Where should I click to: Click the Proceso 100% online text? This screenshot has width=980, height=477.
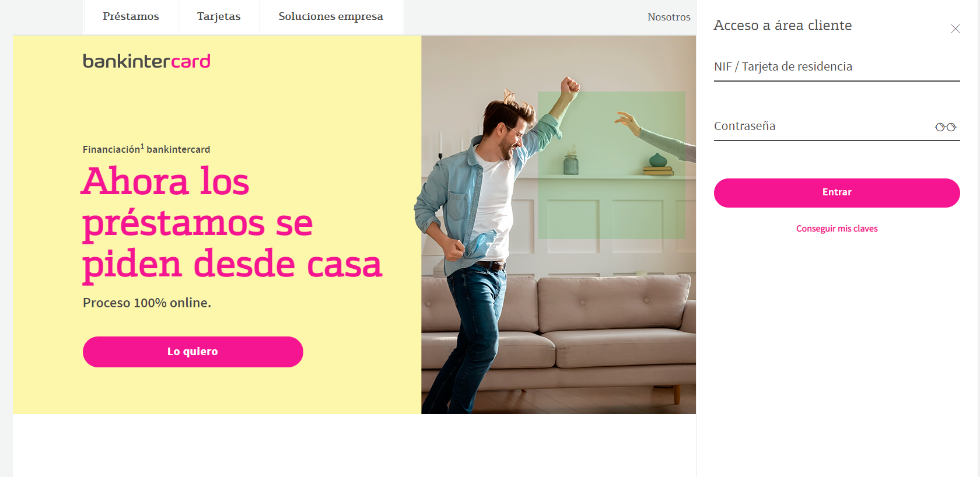(x=147, y=303)
